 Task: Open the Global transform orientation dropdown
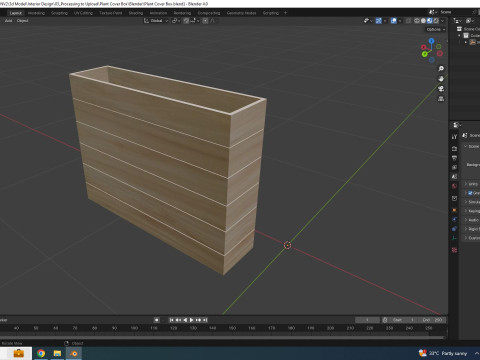coord(156,21)
